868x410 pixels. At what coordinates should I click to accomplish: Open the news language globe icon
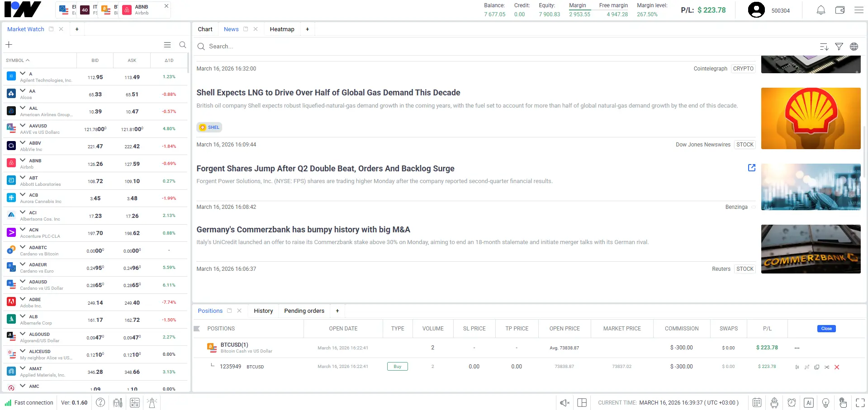[854, 47]
